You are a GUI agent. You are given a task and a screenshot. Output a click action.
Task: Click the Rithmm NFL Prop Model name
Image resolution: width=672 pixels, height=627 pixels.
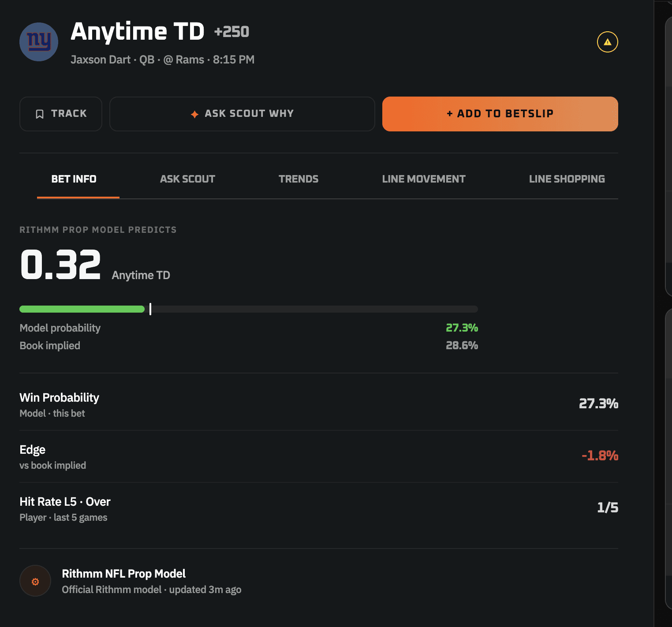tap(124, 574)
